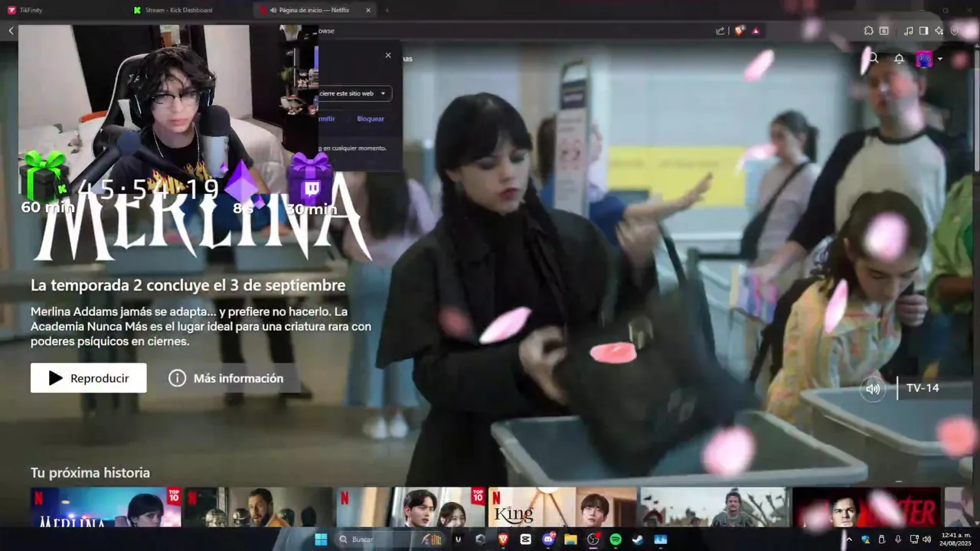Click the TV-14 maturity rating badge
Viewport: 980px width, 551px height.
(923, 388)
